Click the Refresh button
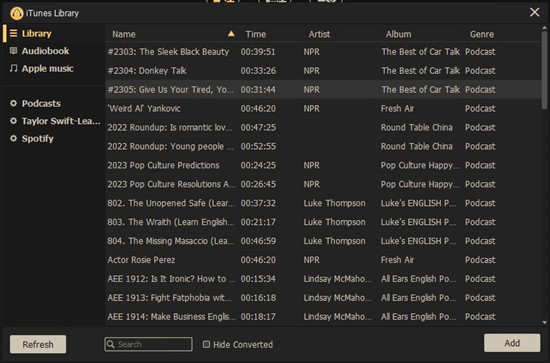Image resolution: width=550 pixels, height=363 pixels. (x=38, y=344)
